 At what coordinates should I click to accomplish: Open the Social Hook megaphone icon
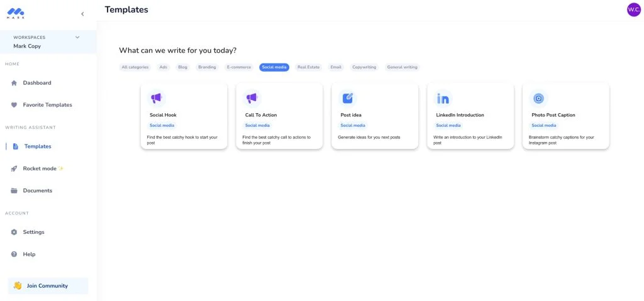157,98
